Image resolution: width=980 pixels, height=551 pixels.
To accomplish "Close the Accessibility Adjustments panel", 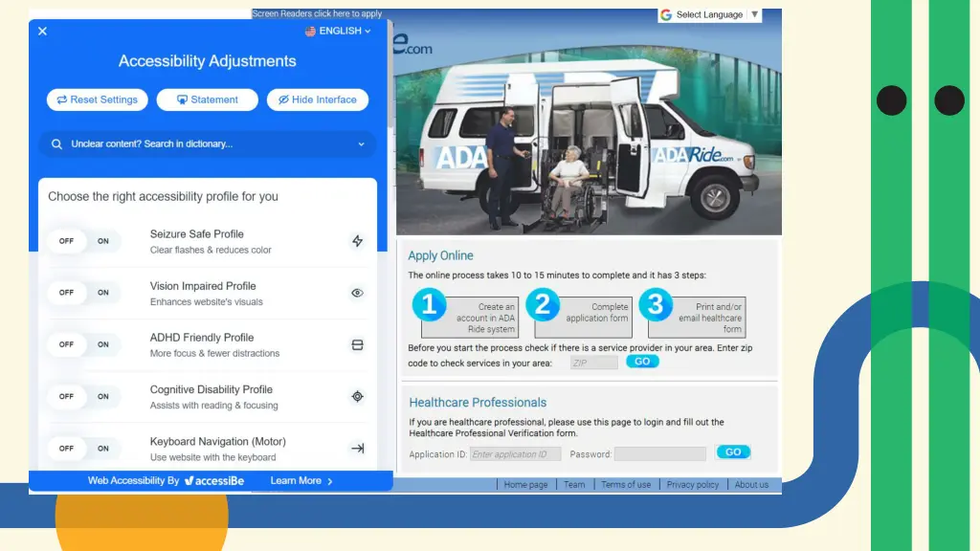I will tap(42, 32).
